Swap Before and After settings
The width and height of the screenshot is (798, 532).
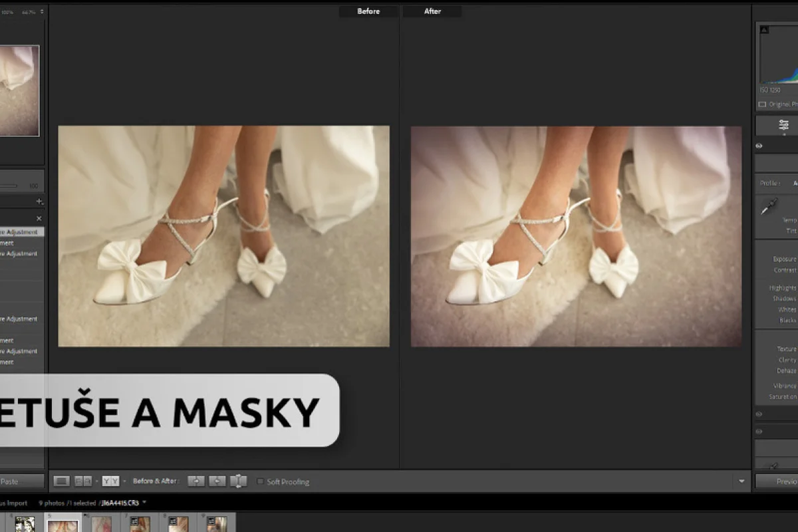[x=238, y=481]
